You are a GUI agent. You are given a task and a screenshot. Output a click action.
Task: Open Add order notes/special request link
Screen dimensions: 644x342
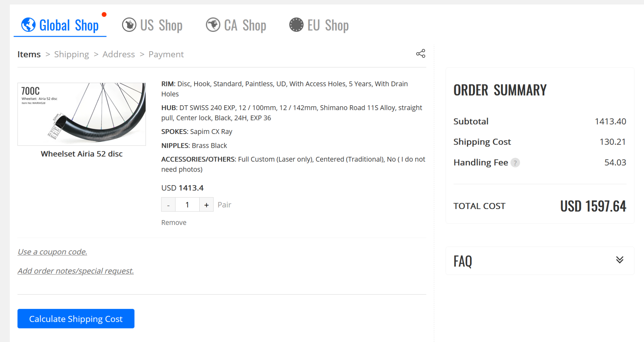tap(76, 271)
